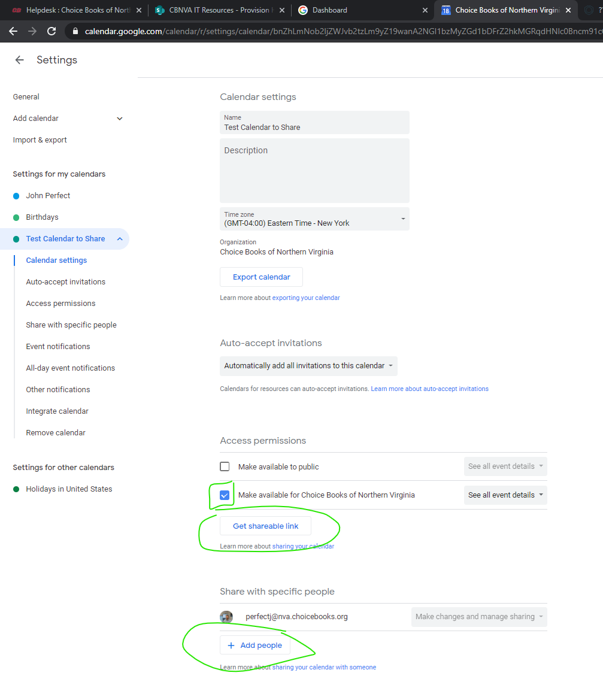
Task: Open General settings
Action: click(26, 97)
